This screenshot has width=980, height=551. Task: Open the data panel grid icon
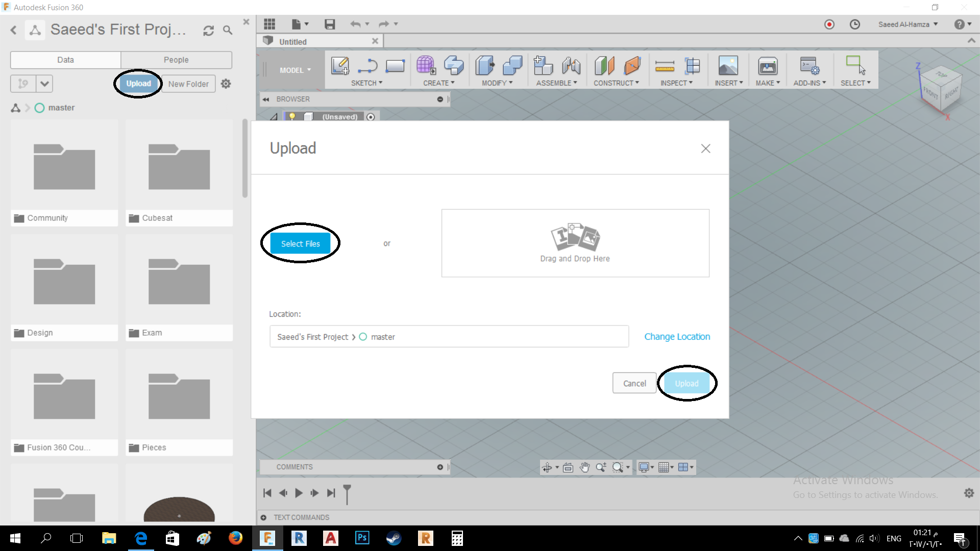pos(269,24)
